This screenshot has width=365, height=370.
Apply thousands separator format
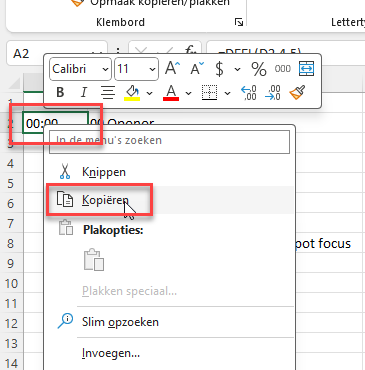pos(283,69)
